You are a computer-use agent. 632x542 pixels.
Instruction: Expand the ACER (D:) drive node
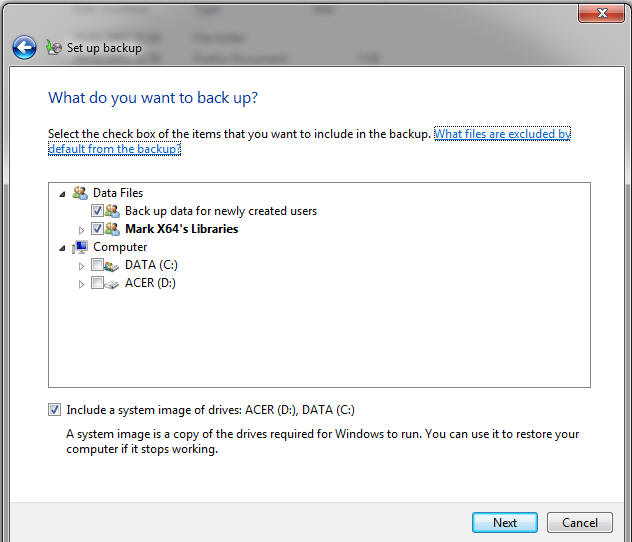pos(82,284)
